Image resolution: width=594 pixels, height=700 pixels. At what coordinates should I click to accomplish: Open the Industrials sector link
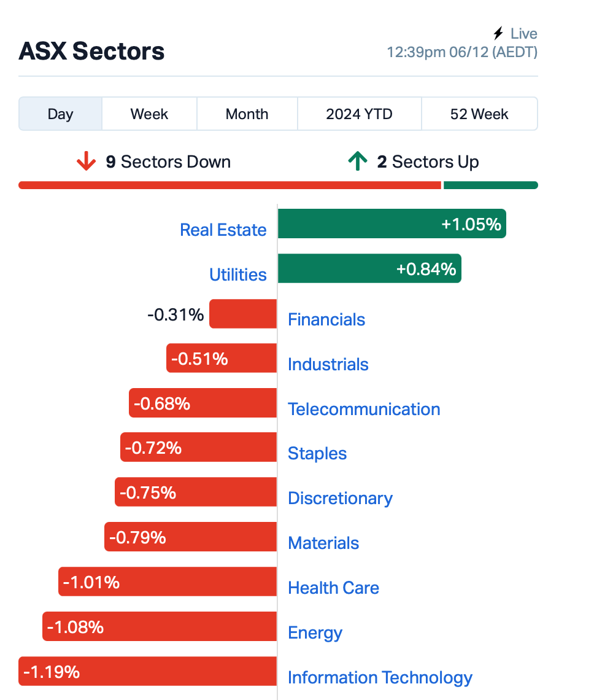(328, 364)
